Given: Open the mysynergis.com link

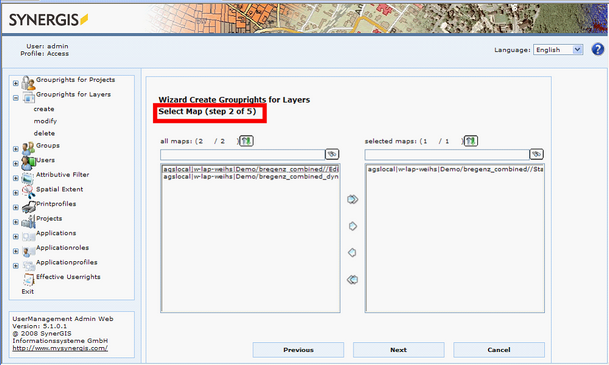Looking at the screenshot, I should [x=60, y=348].
